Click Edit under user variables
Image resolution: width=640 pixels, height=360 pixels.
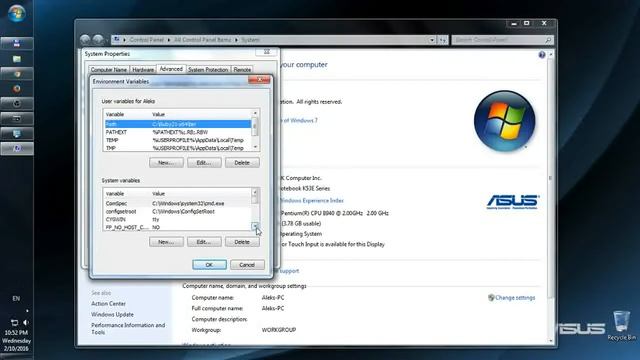pos(204,162)
